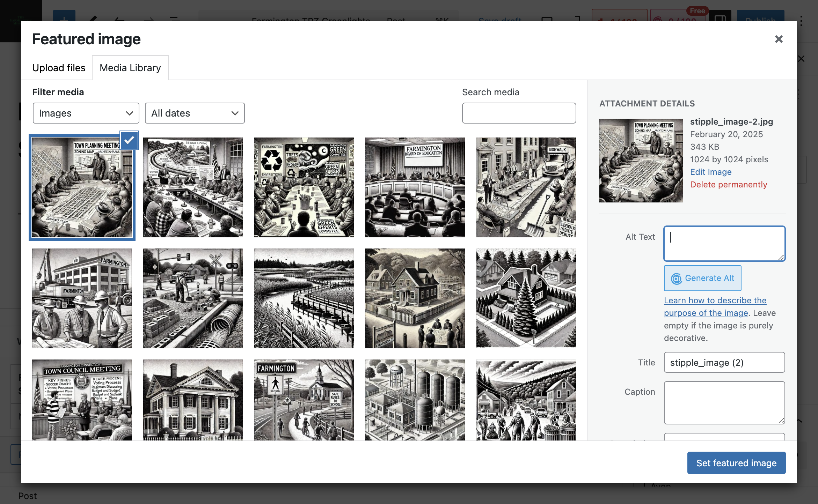Screen dimensions: 818x504
Task: Deselect the checked Town Planning Meeting image
Action: pos(129,140)
